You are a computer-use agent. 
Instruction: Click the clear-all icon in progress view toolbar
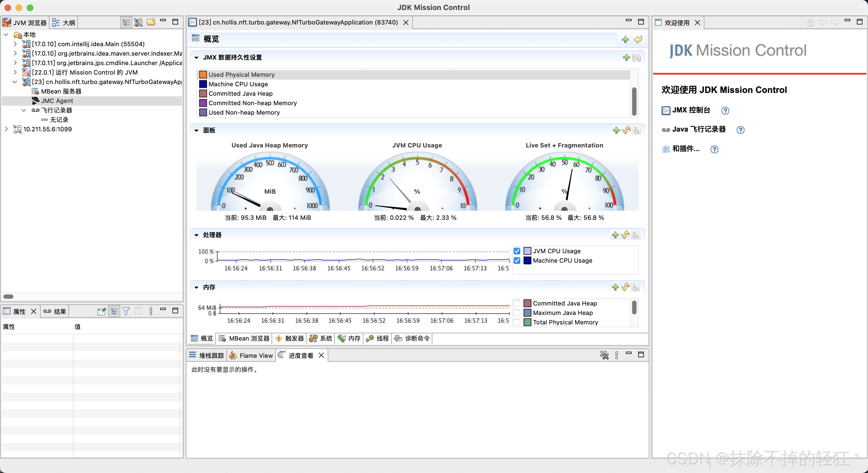[x=604, y=355]
